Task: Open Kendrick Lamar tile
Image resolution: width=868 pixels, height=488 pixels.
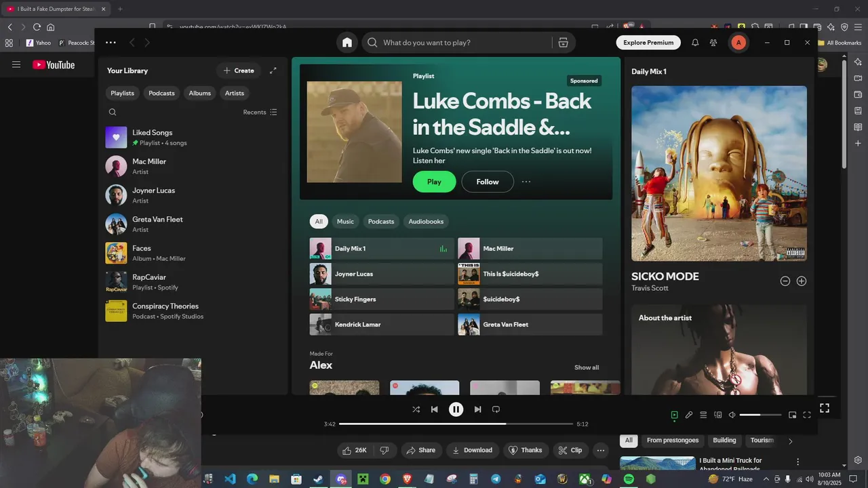Action: click(382, 325)
